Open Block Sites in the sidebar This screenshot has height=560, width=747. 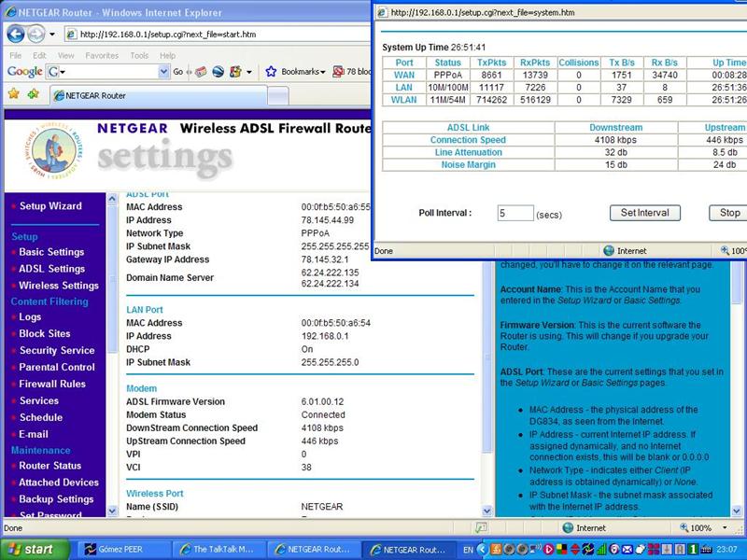tap(45, 333)
